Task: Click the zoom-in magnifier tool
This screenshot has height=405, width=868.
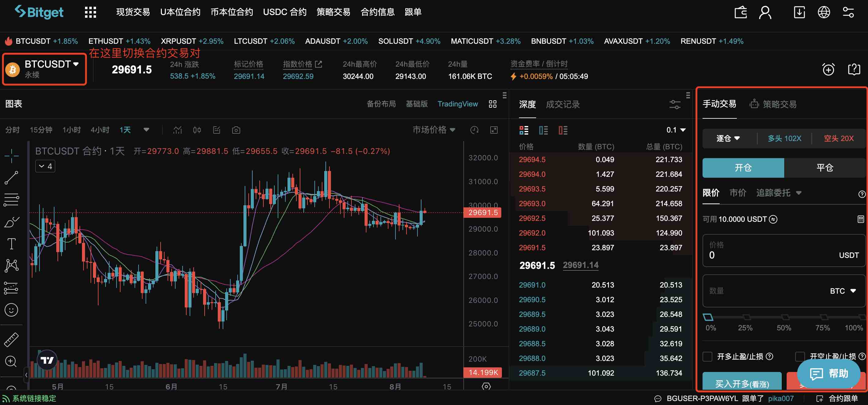Action: [11, 361]
